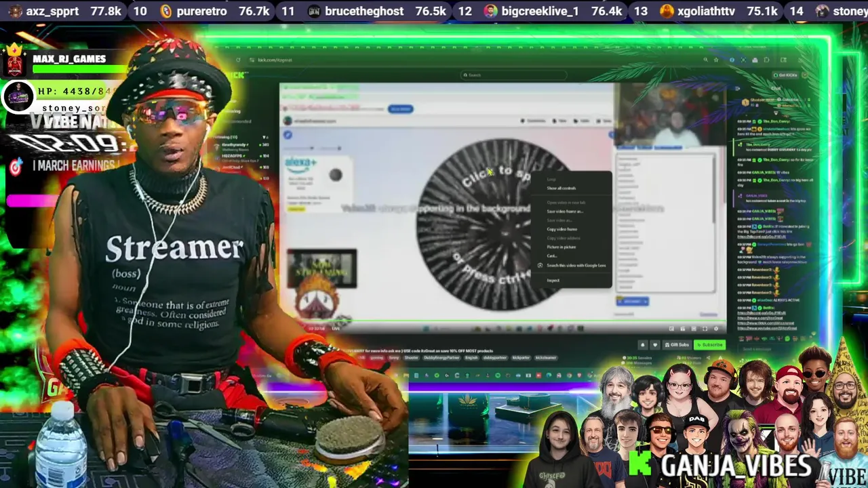This screenshot has height=488, width=868.
Task: Choose Show all controls menu entry
Action: tap(561, 188)
